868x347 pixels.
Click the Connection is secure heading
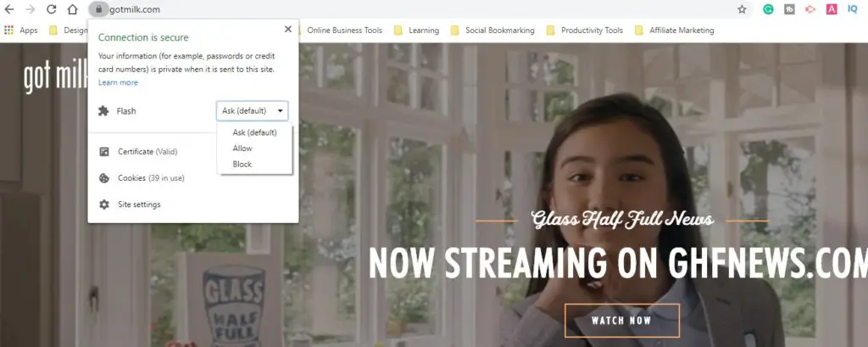point(143,37)
